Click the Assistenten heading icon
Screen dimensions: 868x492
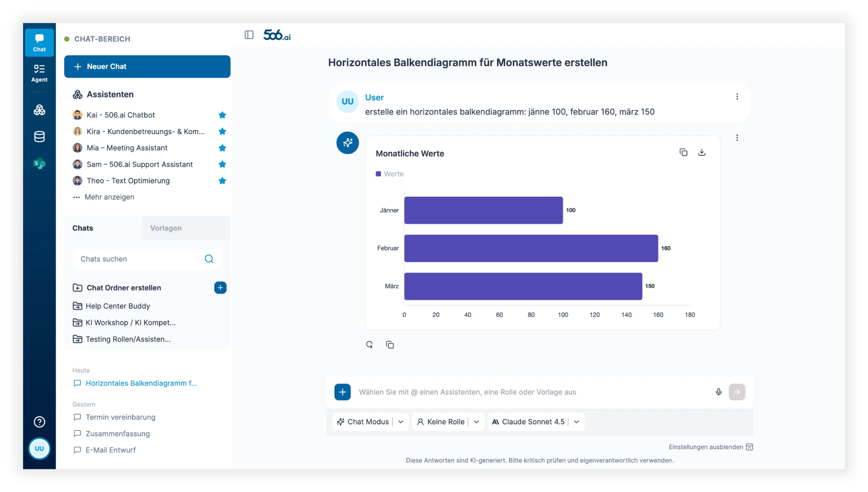(77, 94)
